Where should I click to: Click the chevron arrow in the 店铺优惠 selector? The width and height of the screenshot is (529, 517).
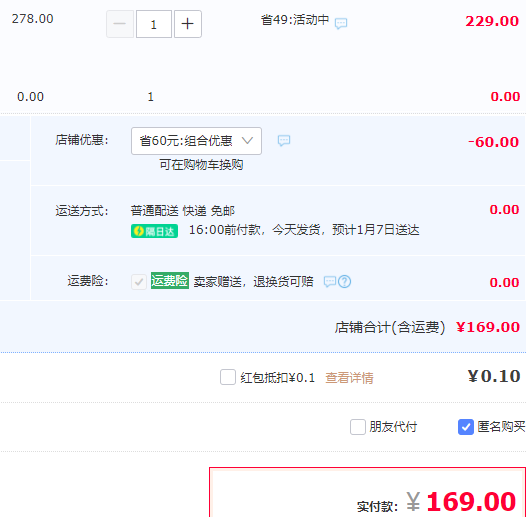(x=247, y=140)
